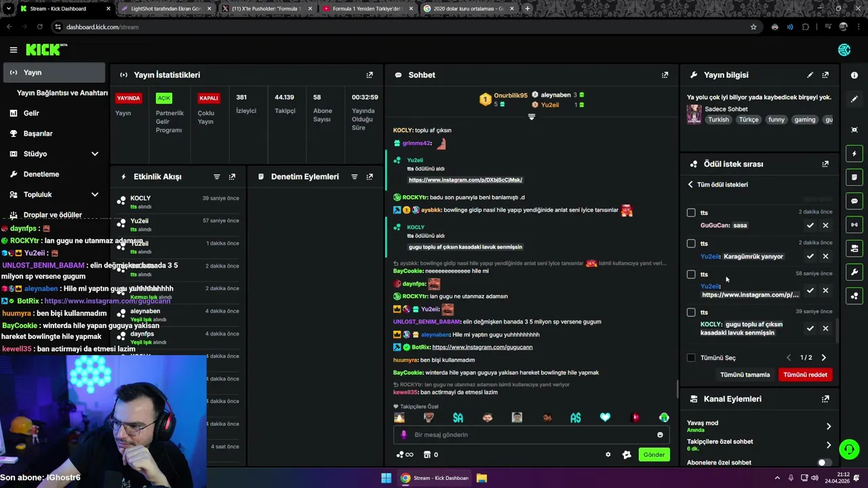Image resolution: width=868 pixels, height=488 pixels.
Task: Open the Etkinlik Akışı filter icon
Action: coord(217,177)
